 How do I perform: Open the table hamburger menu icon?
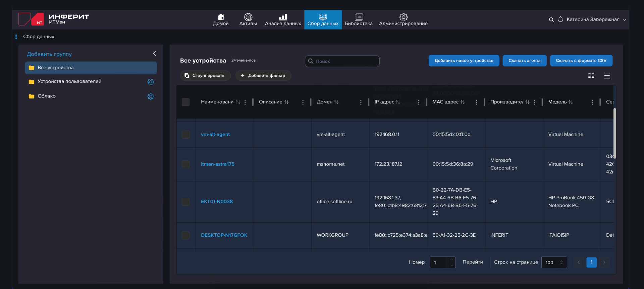(x=607, y=76)
